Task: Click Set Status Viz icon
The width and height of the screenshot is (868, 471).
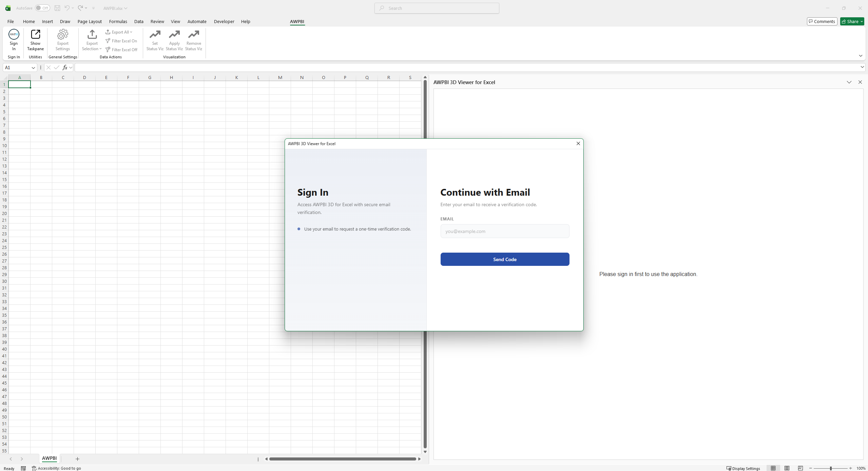Action: [155, 34]
